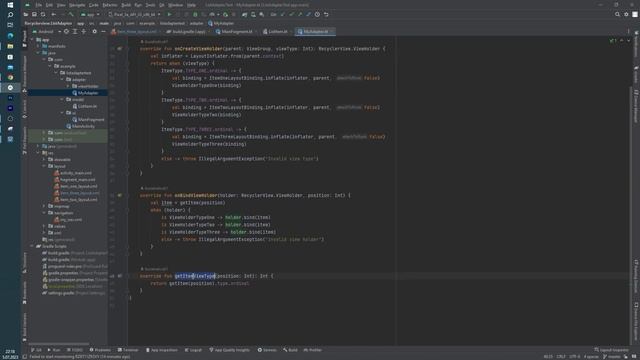Click the Git history clock icon
Viewport: 640px width, 360px height.
tap(317, 14)
